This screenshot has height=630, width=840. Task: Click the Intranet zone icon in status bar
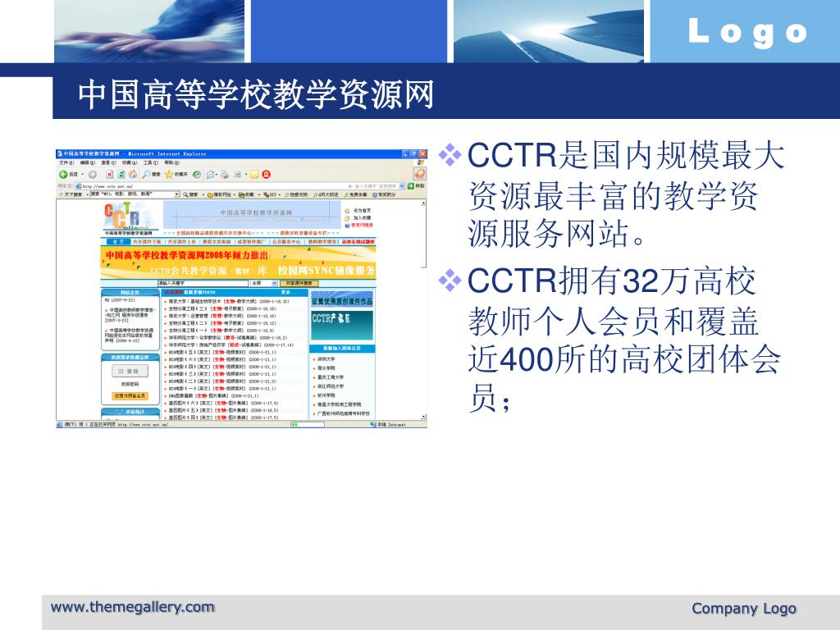click(x=373, y=424)
